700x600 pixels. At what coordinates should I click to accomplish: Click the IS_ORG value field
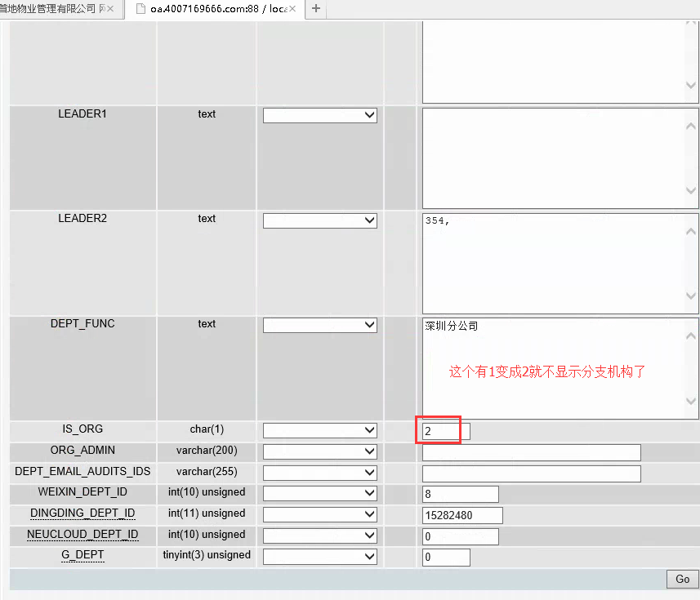(x=445, y=431)
